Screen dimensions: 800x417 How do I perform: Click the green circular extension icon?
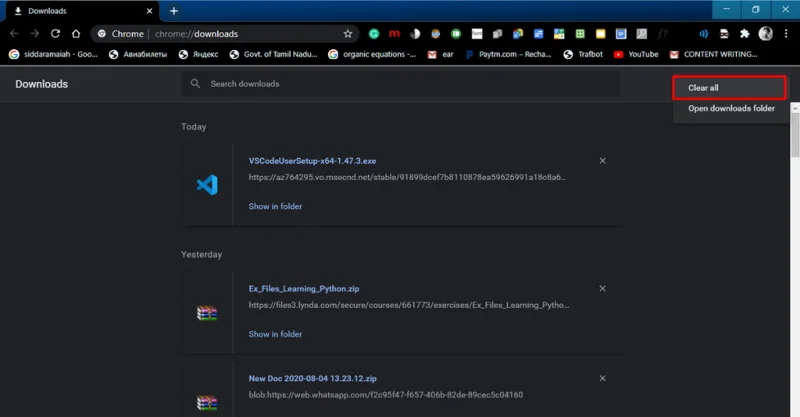tap(456, 34)
